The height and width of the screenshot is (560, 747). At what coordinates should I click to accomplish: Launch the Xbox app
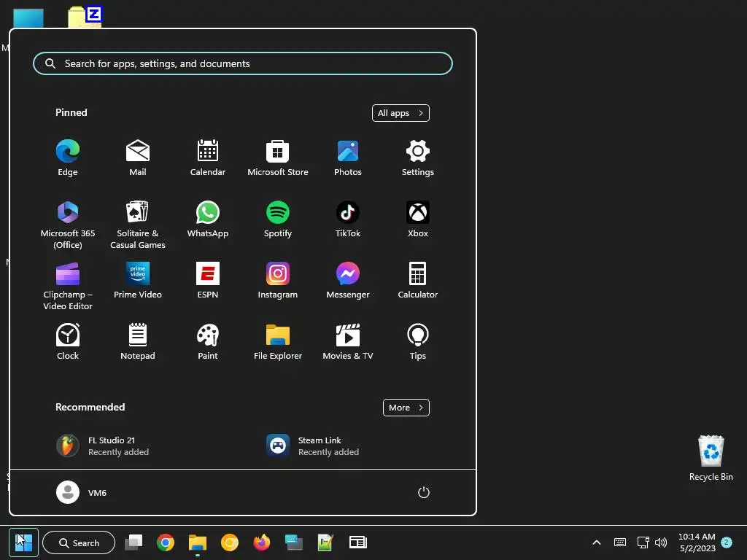418,219
